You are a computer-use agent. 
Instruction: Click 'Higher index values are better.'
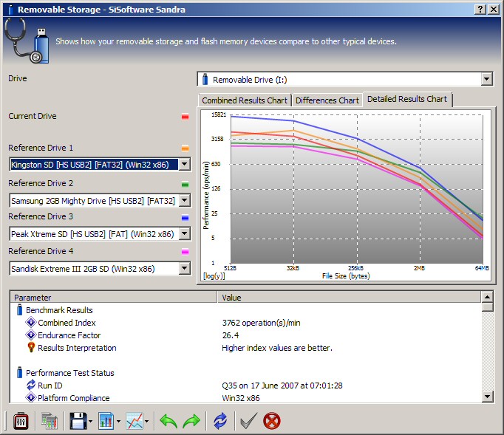coord(277,348)
